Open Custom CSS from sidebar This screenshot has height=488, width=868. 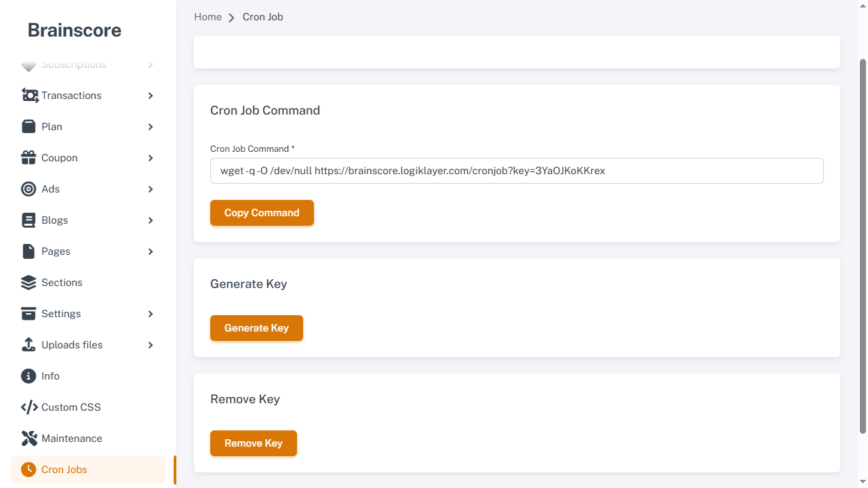88,407
